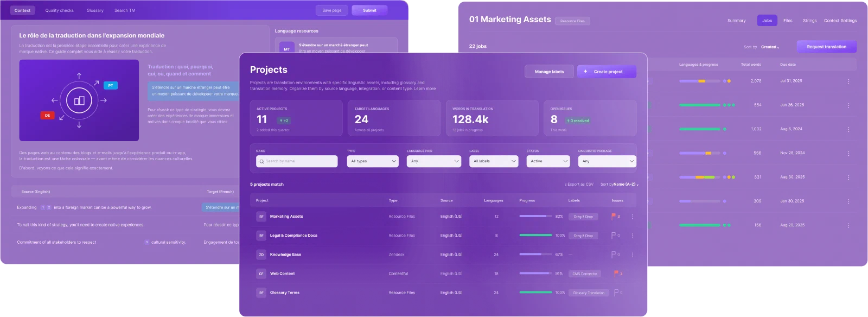Switch to the Quality checks tab
This screenshot has width=868, height=317.
[x=60, y=10]
